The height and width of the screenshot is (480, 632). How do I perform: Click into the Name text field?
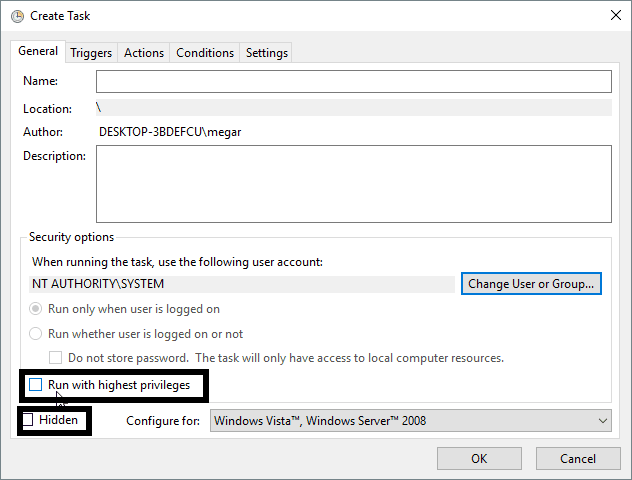(353, 81)
